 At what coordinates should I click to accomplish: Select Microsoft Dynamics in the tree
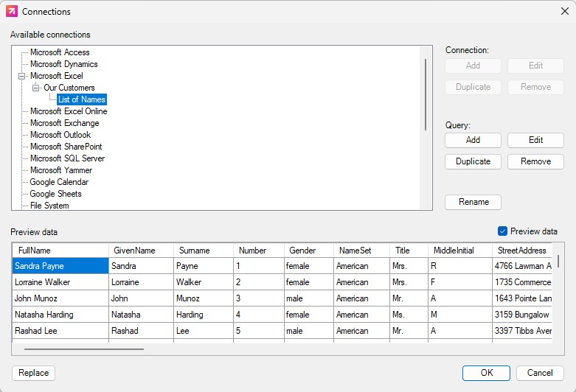point(64,64)
